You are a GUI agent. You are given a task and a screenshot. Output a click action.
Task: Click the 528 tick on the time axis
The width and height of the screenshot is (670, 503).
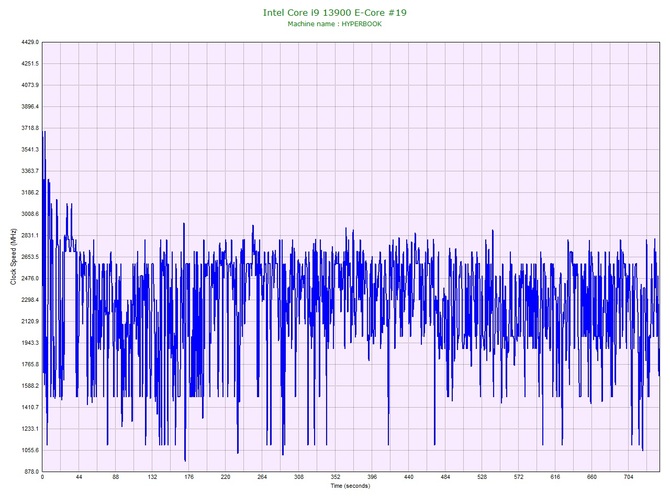(482, 477)
